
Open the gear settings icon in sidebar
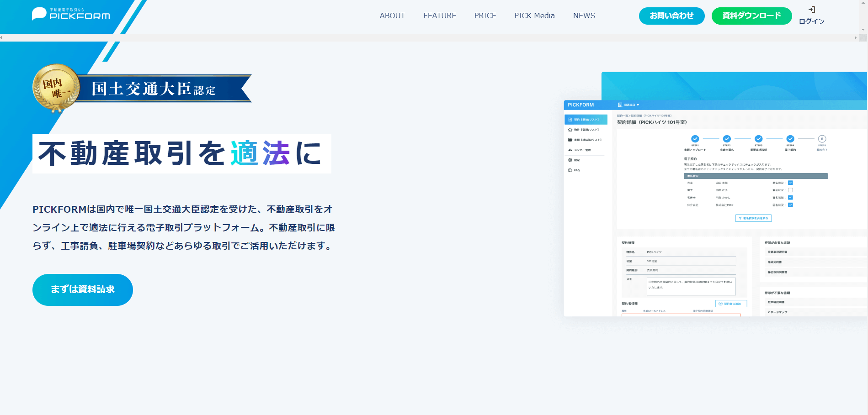(x=570, y=160)
